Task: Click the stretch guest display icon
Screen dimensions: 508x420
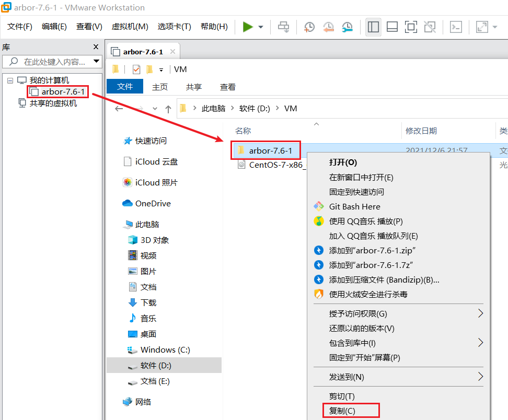Action: (482, 27)
